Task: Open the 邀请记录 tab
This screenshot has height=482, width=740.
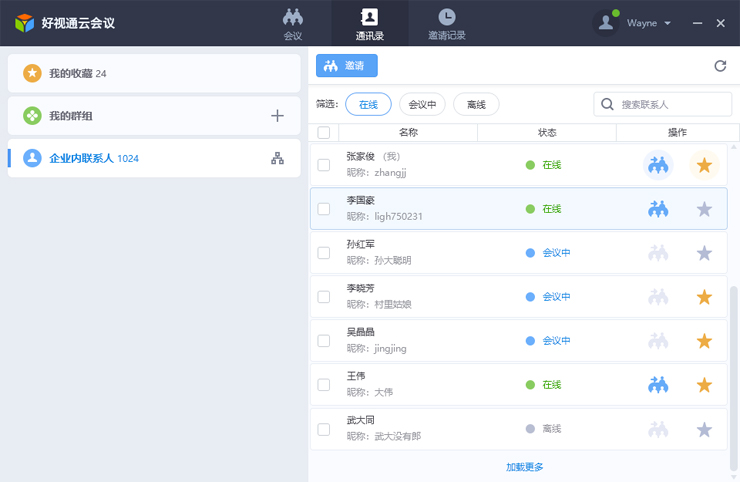Action: 446,23
